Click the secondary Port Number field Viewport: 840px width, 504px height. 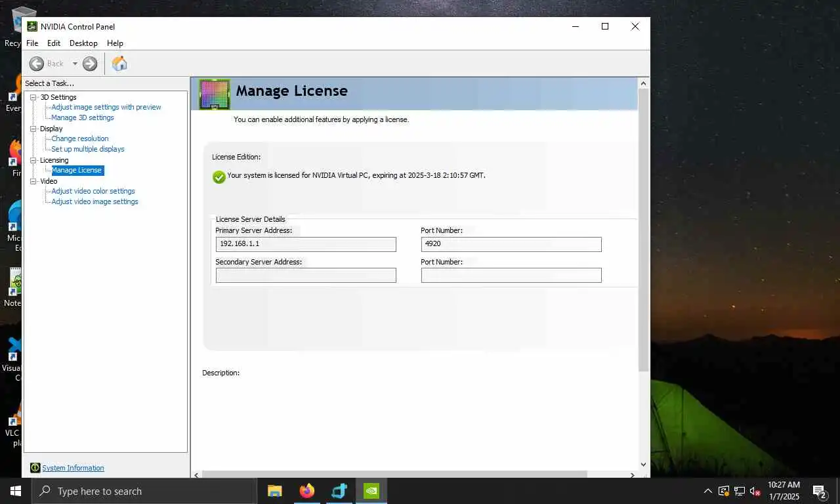click(x=511, y=276)
